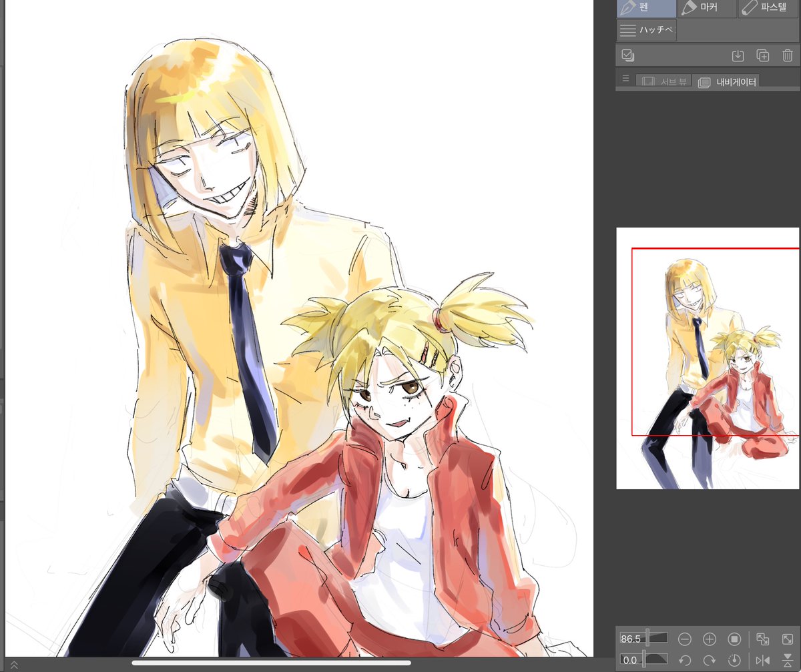Select the ハッチペ hatching pen sub tool

pyautogui.click(x=646, y=30)
